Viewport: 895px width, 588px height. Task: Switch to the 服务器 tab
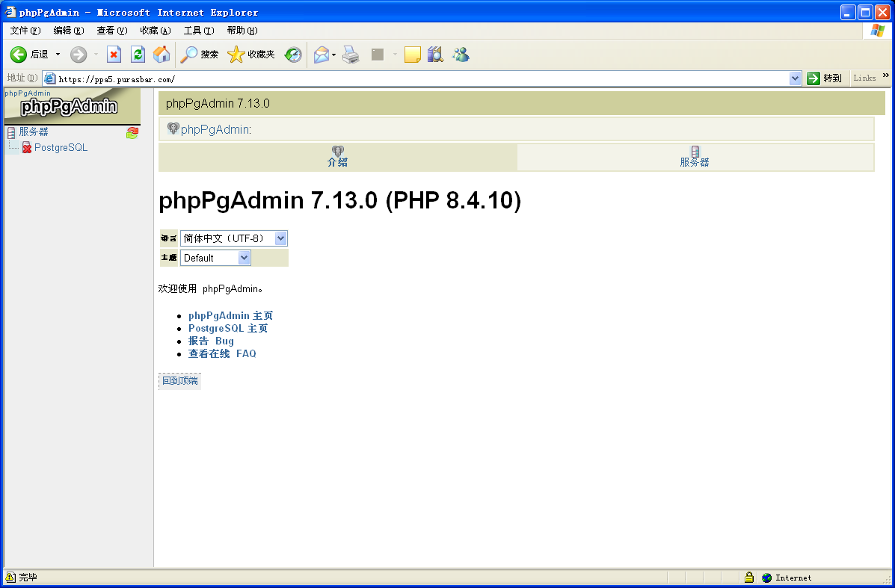(695, 157)
